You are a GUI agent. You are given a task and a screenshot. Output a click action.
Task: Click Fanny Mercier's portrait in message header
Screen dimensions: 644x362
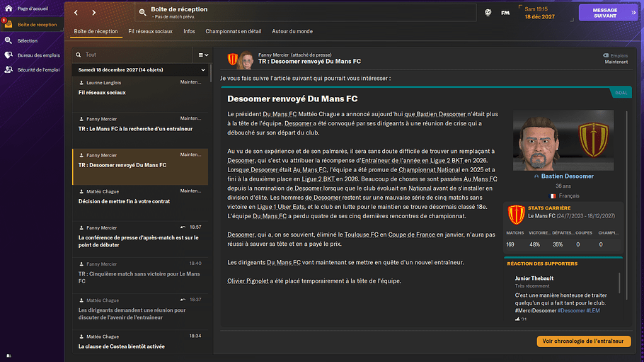(x=246, y=59)
